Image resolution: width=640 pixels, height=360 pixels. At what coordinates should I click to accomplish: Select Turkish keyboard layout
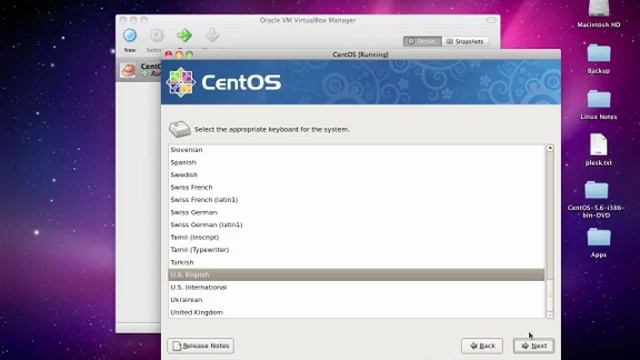pyautogui.click(x=356, y=262)
